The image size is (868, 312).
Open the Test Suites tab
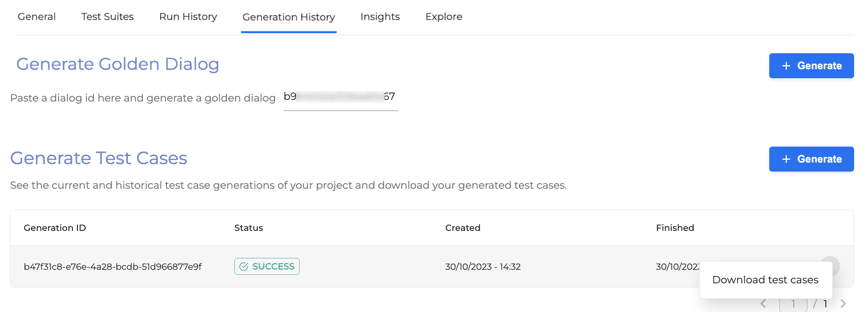point(107,17)
